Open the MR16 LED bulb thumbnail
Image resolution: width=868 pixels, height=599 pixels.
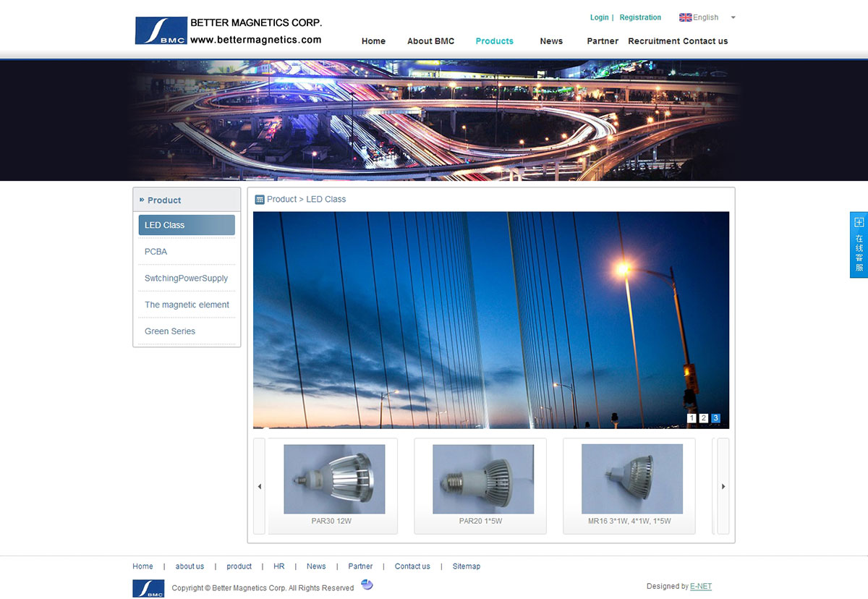click(x=631, y=480)
